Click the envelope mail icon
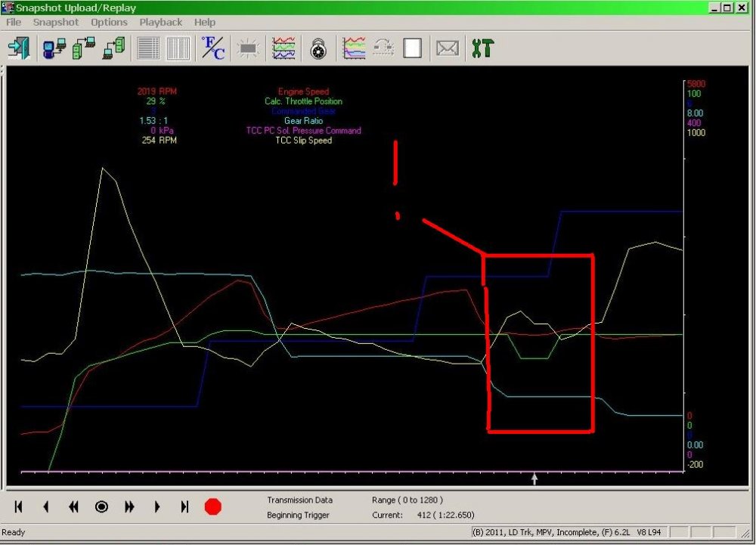 448,48
